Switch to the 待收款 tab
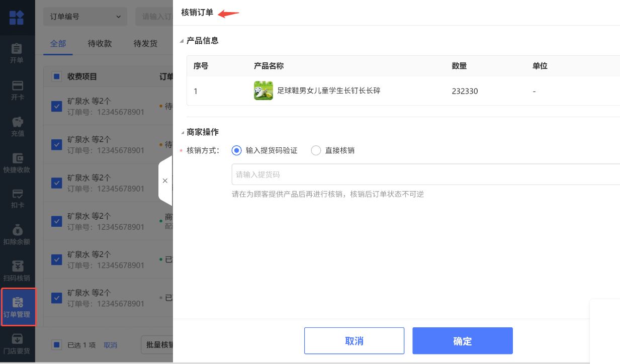The image size is (620, 364). coord(100,44)
